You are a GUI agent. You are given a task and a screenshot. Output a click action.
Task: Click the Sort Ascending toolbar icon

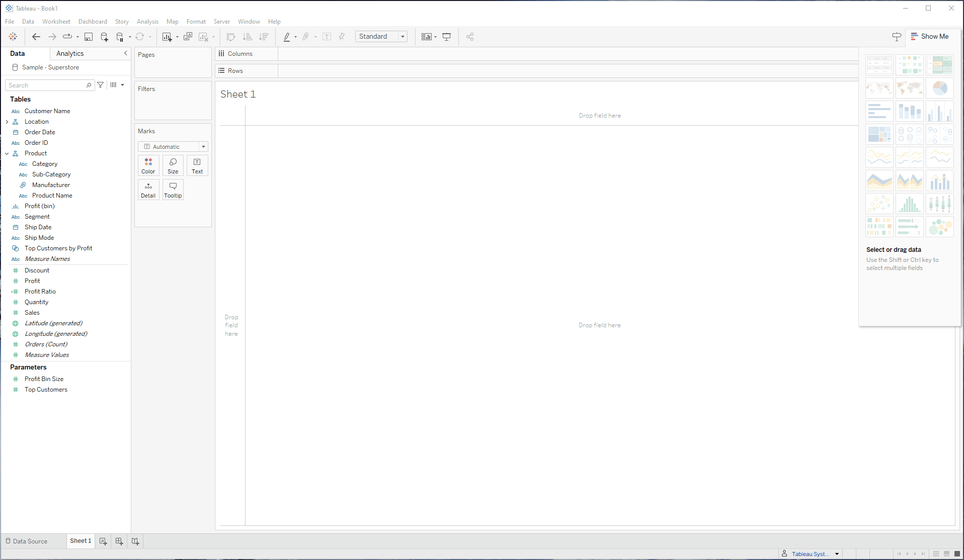click(247, 37)
